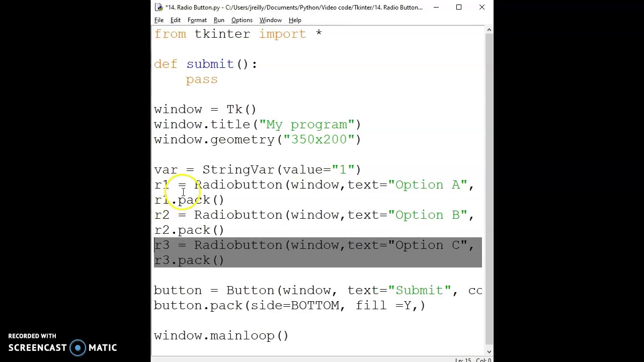The height and width of the screenshot is (362, 644).
Task: Minimize the IDLE editor window
Action: tap(436, 7)
